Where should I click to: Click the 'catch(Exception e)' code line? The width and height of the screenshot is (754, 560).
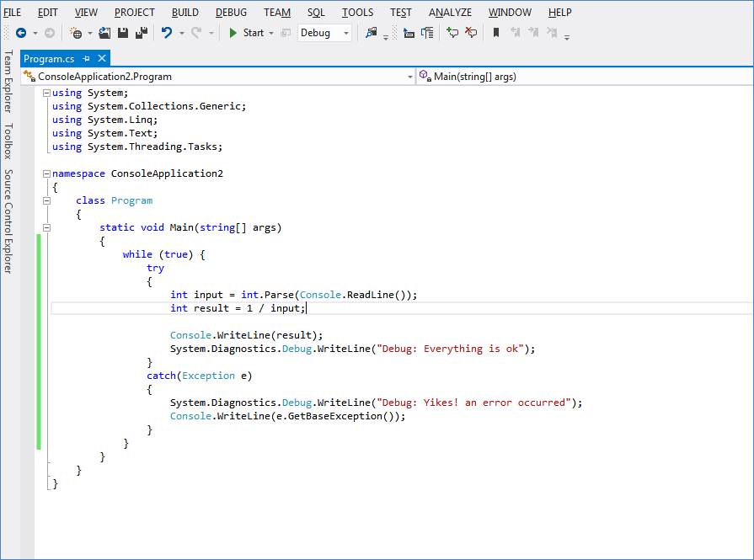click(x=199, y=376)
